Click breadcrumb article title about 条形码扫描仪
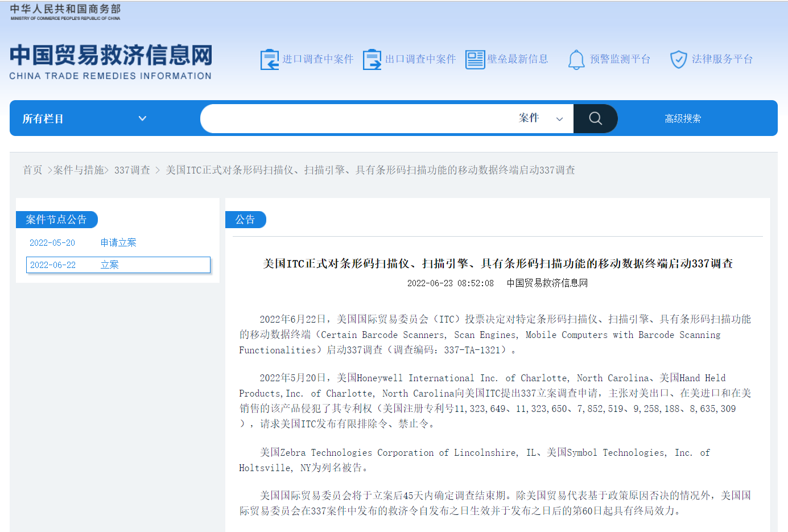The width and height of the screenshot is (788, 532). [370, 170]
